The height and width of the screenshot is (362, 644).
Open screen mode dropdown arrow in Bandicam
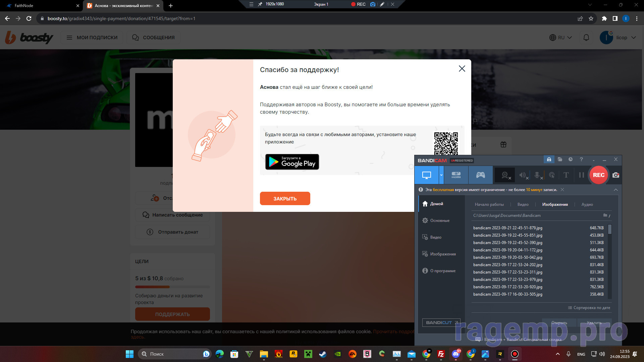[441, 175]
